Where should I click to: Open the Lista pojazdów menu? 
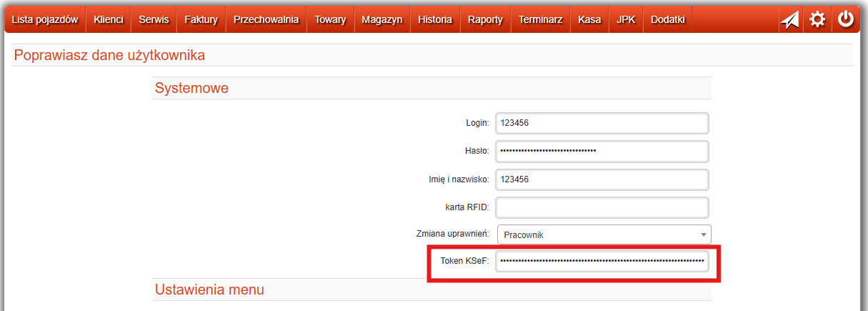pyautogui.click(x=44, y=20)
